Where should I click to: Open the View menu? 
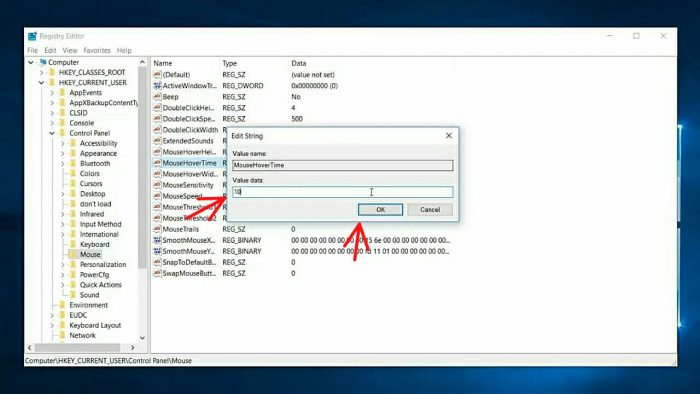click(70, 50)
